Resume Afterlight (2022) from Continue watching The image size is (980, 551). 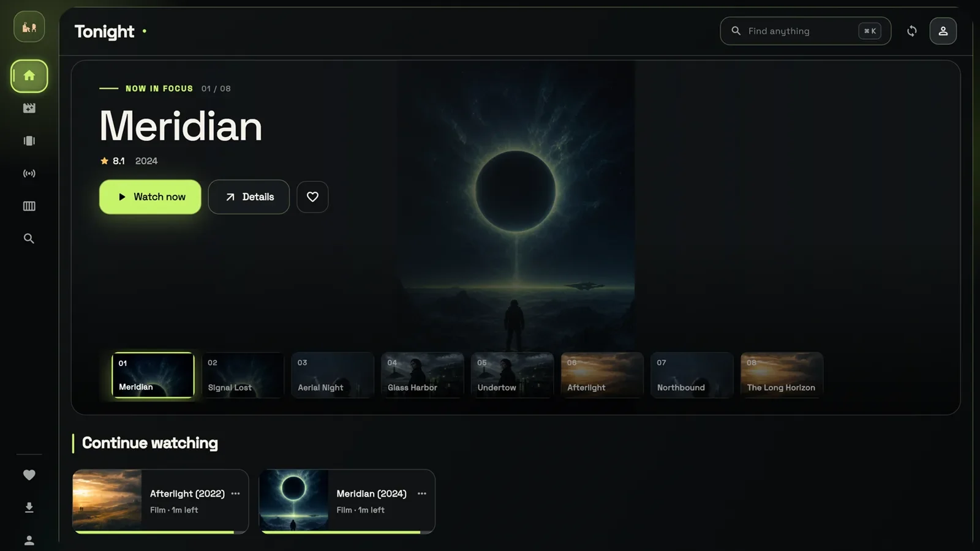pyautogui.click(x=160, y=501)
